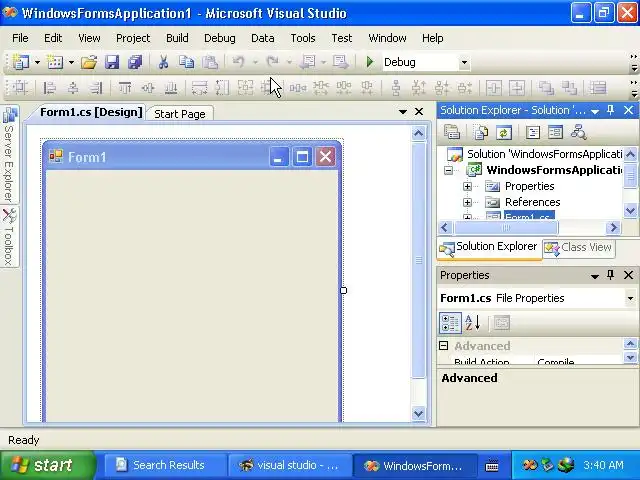Expand the Properties folder in Solution Explorer
Image resolution: width=640 pixels, height=480 pixels.
(467, 186)
